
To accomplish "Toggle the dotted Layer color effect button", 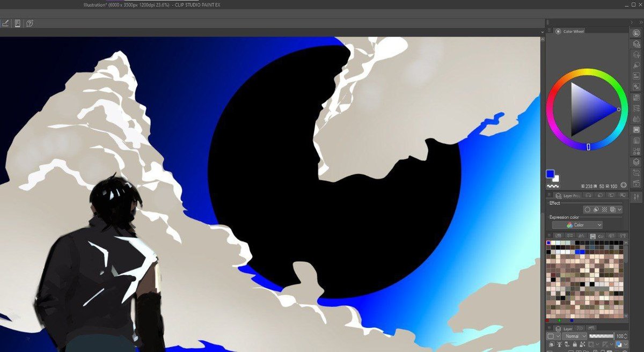I will pyautogui.click(x=605, y=210).
